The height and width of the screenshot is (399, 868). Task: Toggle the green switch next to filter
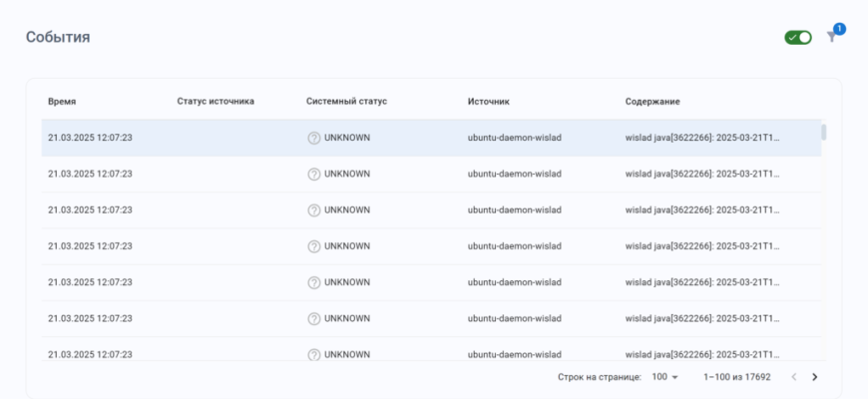click(798, 37)
